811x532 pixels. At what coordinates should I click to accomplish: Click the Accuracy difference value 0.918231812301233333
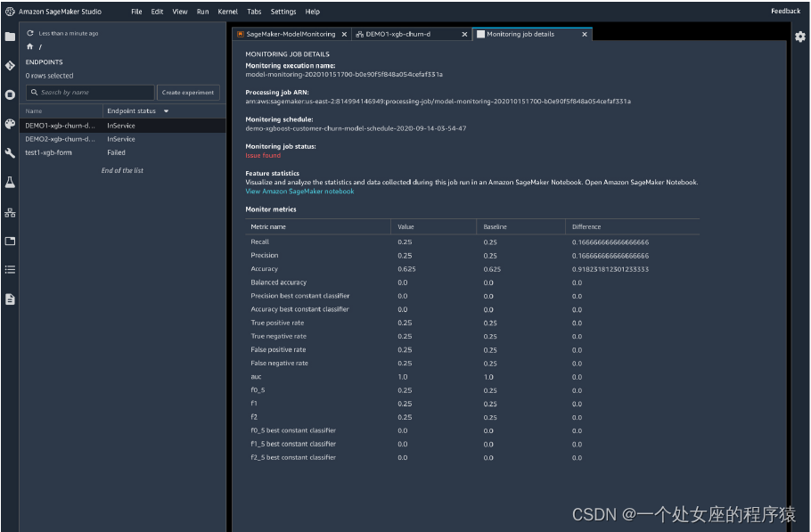[610, 269]
